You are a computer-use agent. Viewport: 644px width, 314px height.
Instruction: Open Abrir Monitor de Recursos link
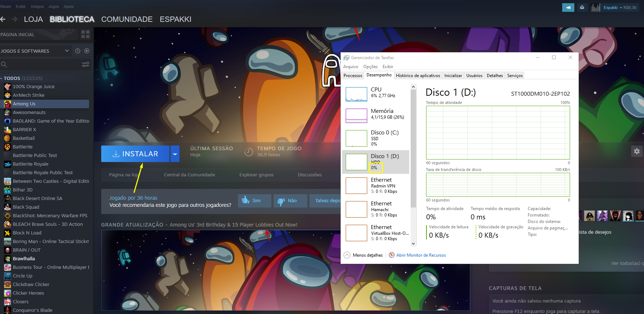point(421,255)
